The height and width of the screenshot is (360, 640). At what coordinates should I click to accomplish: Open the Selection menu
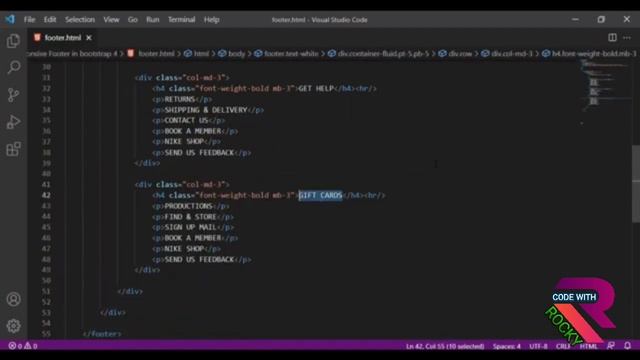click(x=80, y=20)
